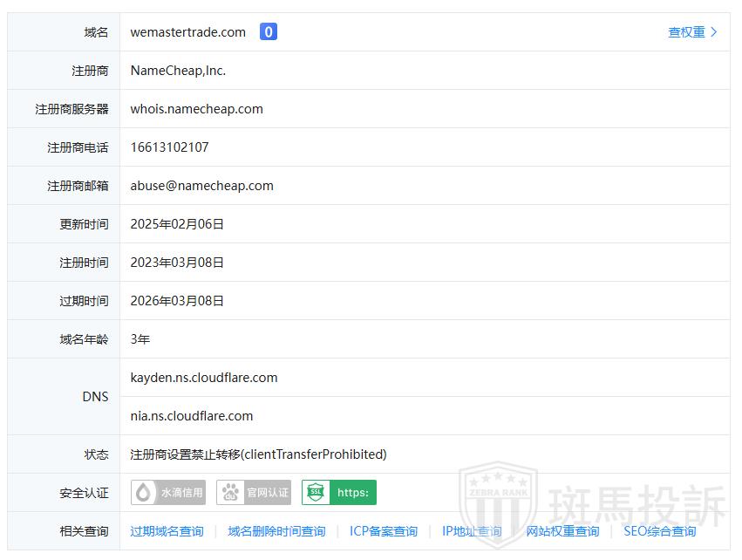Click the green SSL https badge
Screen dimensions: 742x560
coord(339,493)
